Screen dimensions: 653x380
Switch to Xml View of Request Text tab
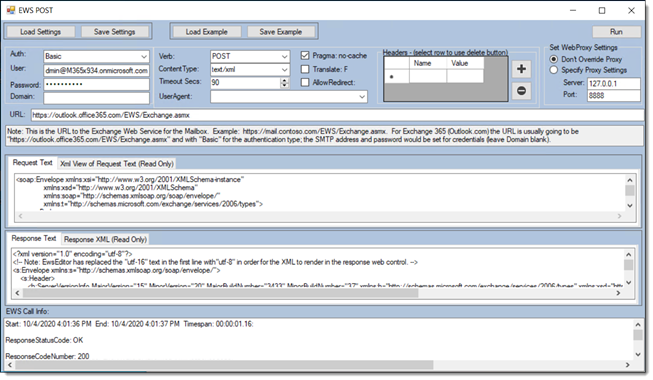pyautogui.click(x=117, y=164)
